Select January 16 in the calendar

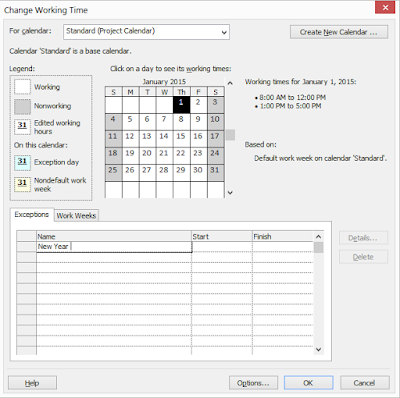(198, 139)
